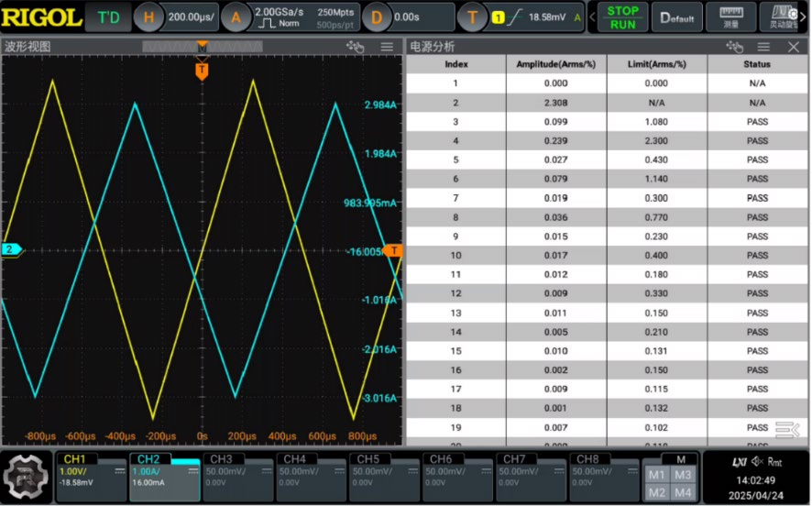Enable the CH4 channel
Screen dimensions: 812x506
tap(295, 459)
